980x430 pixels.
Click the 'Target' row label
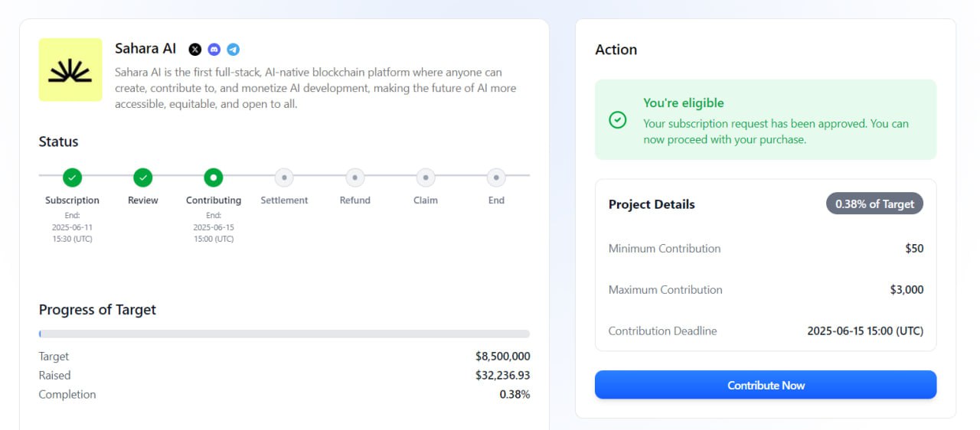coord(54,357)
